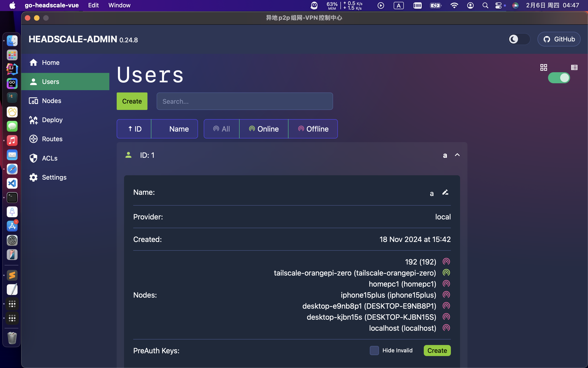Show All users filter
The width and height of the screenshot is (588, 368).
click(x=222, y=129)
